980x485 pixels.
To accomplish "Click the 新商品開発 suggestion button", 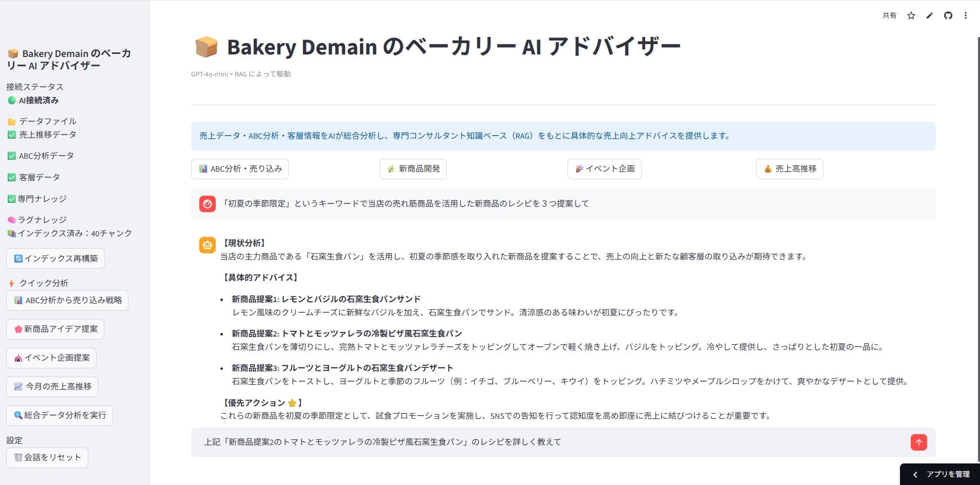I will tap(413, 169).
